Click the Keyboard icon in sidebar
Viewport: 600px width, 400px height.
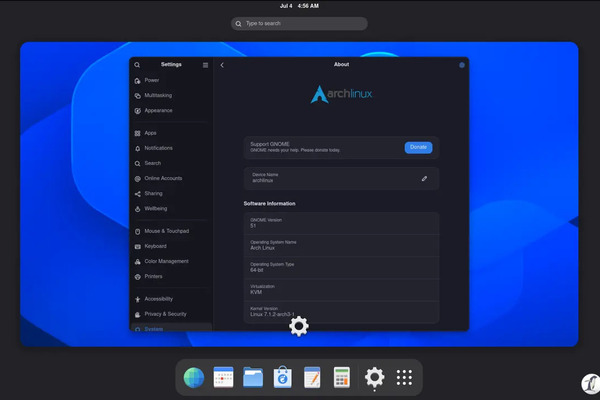click(x=138, y=247)
